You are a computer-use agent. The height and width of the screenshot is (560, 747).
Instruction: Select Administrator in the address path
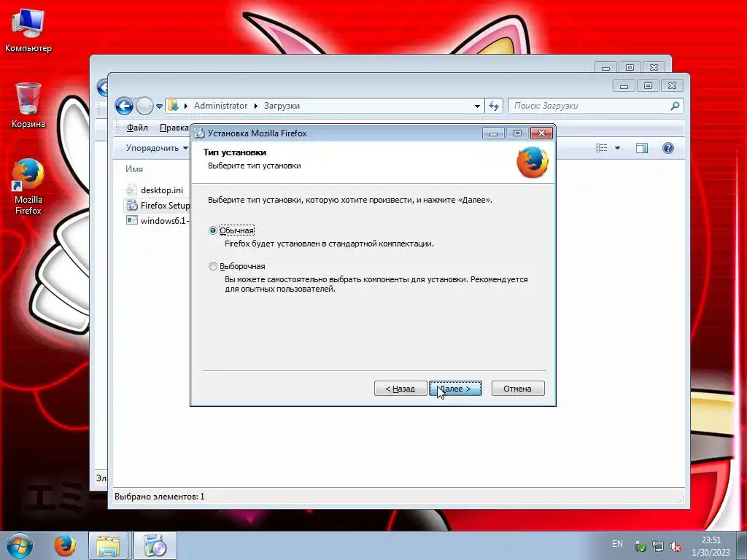point(220,106)
